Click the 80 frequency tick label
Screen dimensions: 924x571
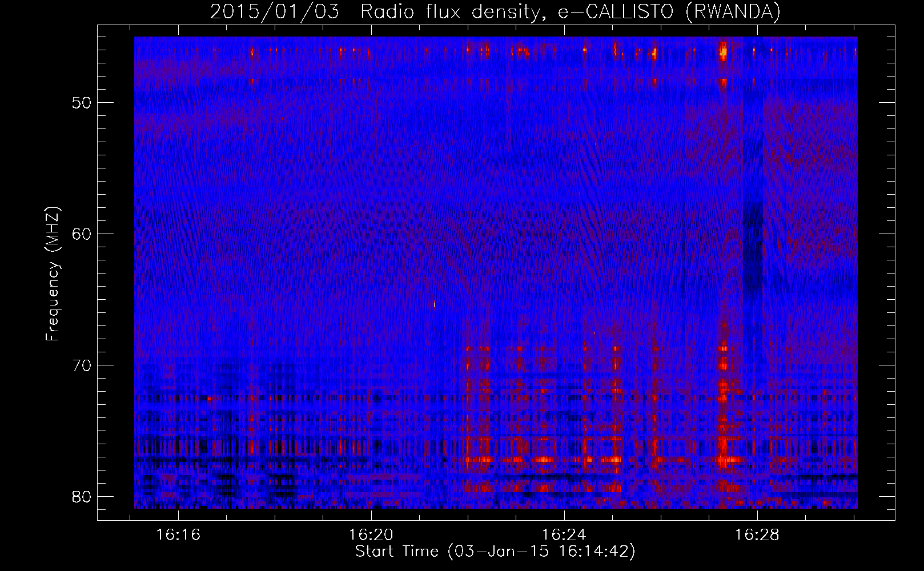(x=82, y=497)
